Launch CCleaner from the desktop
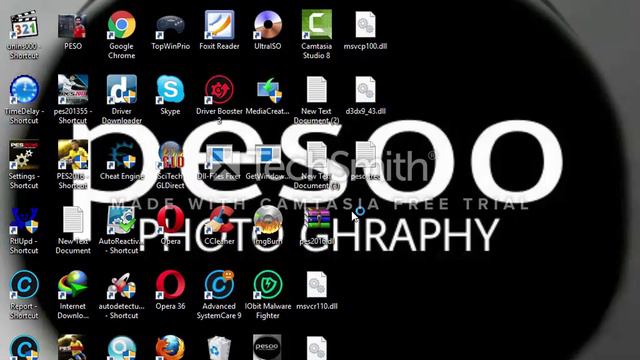Screen dimensions: 640x360 coord(219,220)
